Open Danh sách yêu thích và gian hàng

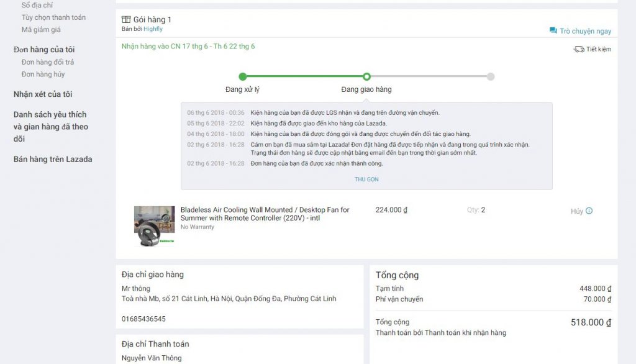click(x=51, y=127)
